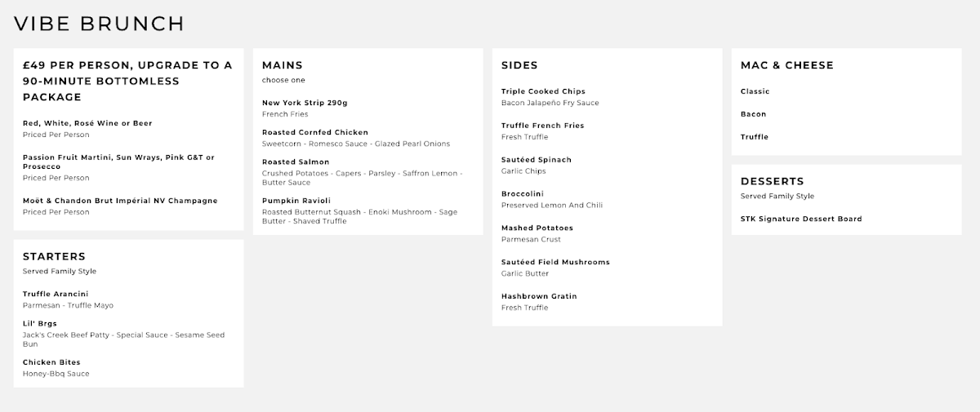Click Mashed Potatoes in Sides

click(537, 228)
